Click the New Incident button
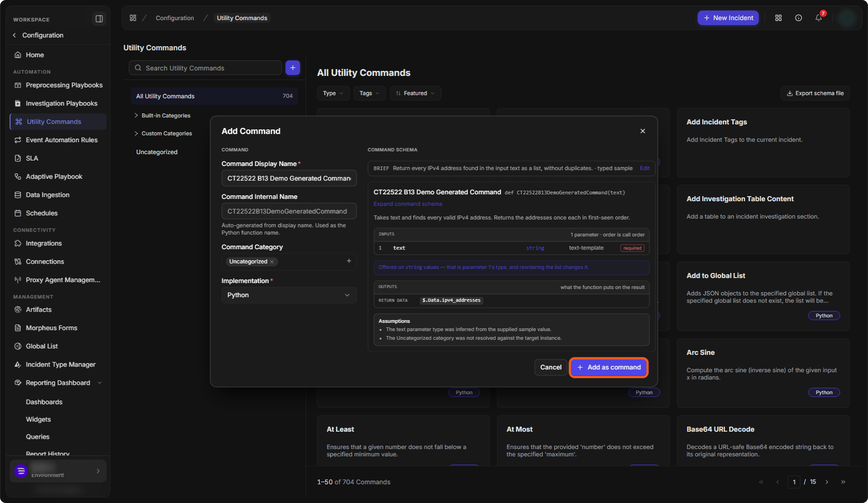Image resolution: width=868 pixels, height=503 pixels. pyautogui.click(x=728, y=18)
